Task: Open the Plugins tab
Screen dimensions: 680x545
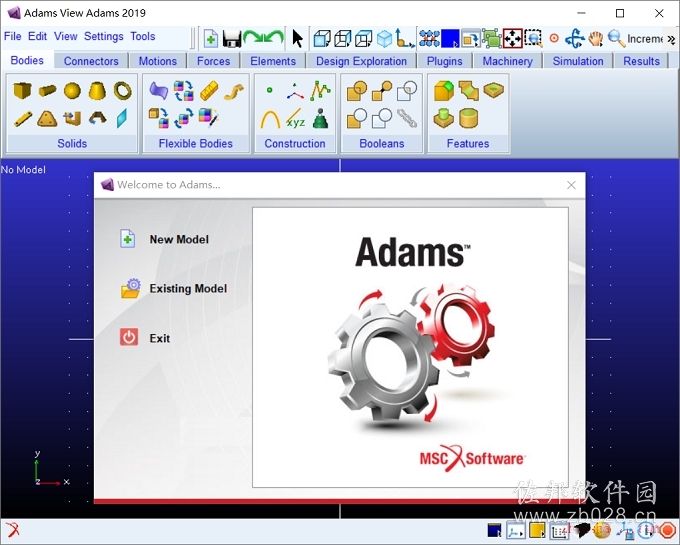Action: [x=445, y=61]
